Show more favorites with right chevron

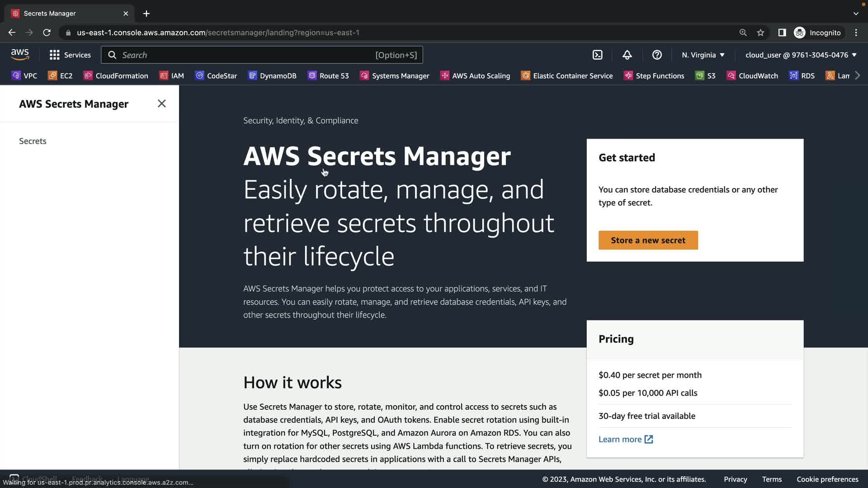pos(858,75)
